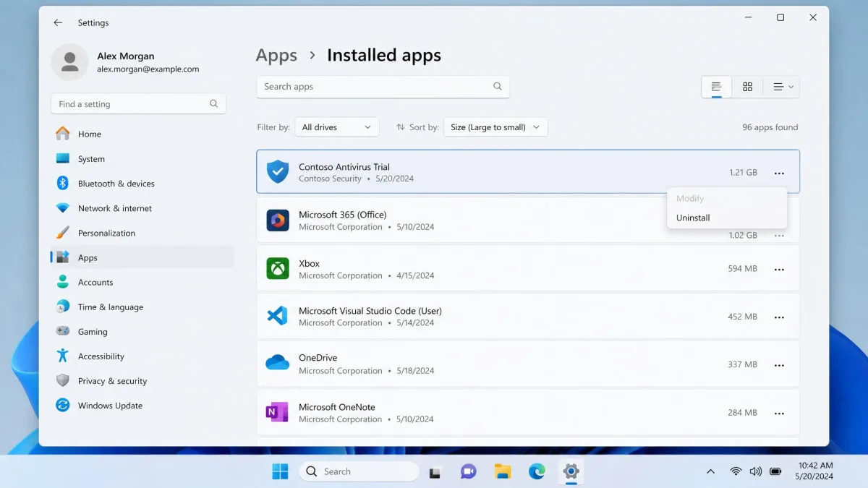Viewport: 868px width, 488px height.
Task: Click the 594 MB size of Xbox
Action: pos(743,269)
